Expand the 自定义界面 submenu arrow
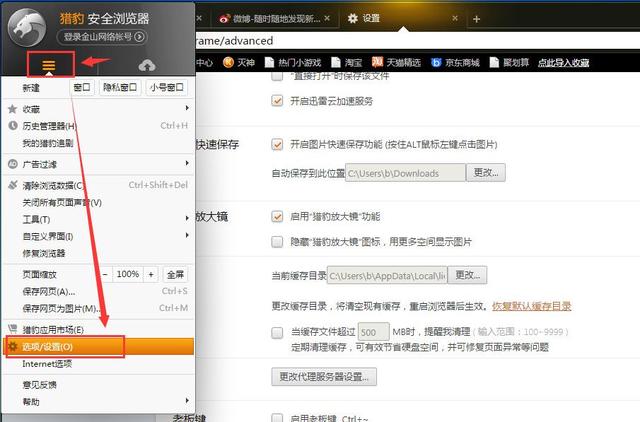 (187, 235)
